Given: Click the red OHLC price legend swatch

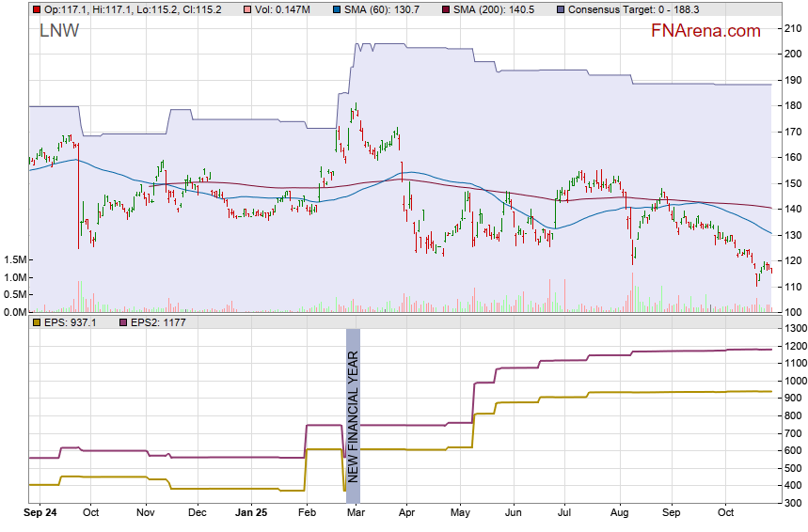Looking at the screenshot, I should point(36,8).
